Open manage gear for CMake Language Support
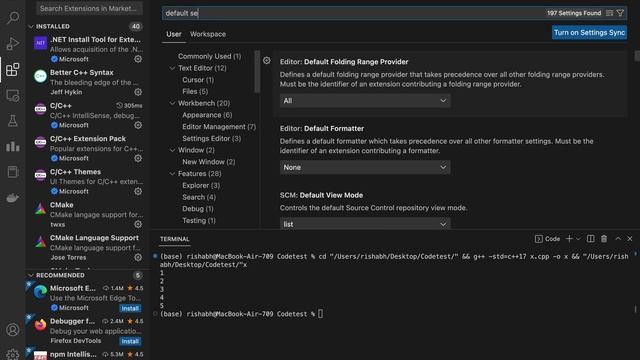 point(138,257)
